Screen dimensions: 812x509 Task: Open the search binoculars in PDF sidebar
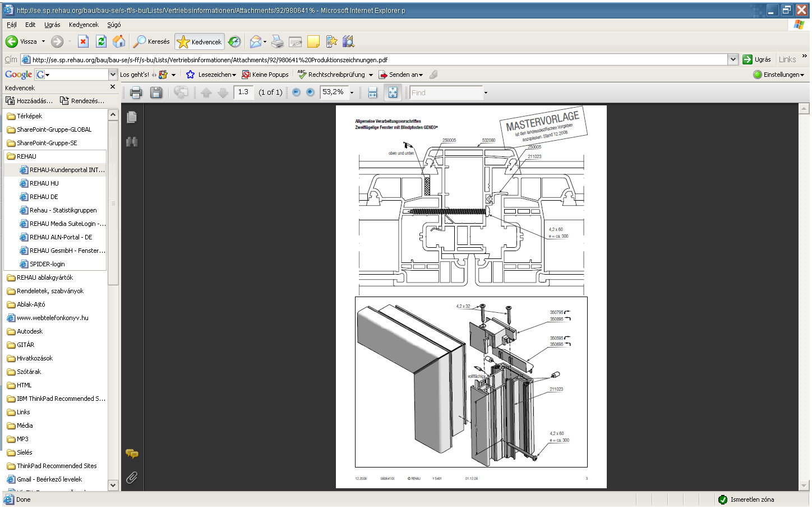[132, 142]
